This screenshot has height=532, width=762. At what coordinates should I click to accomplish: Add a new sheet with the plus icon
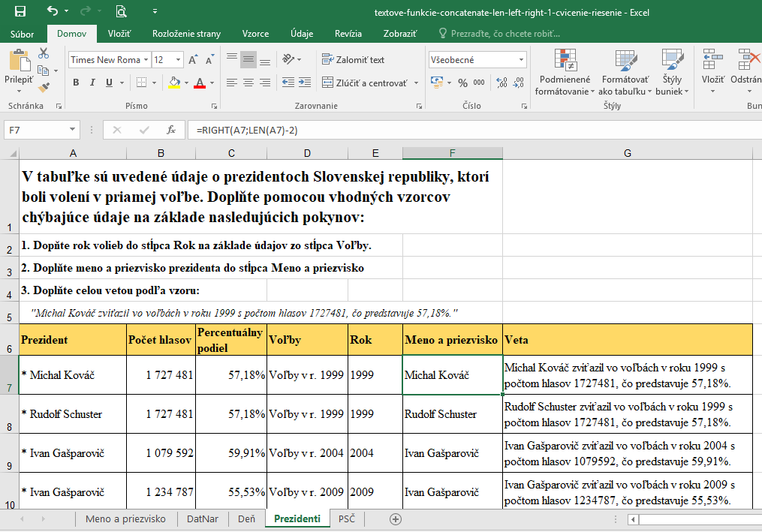396,518
